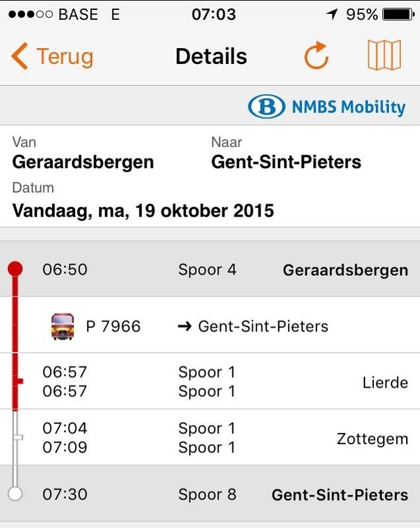The width and height of the screenshot is (420, 528).
Task: Go back with the Terug button
Action: click(x=53, y=57)
